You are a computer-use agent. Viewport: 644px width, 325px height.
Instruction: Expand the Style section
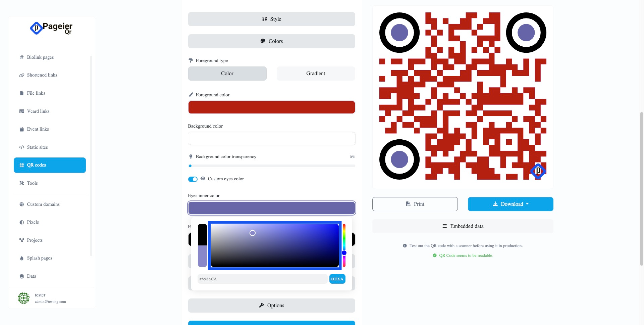[x=272, y=19]
